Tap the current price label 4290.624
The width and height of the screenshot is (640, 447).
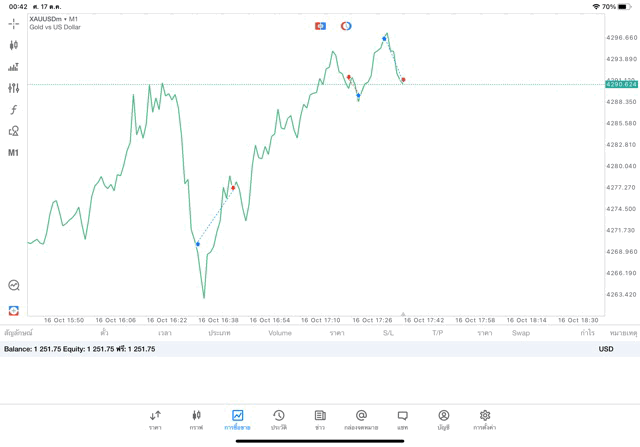[x=621, y=84]
